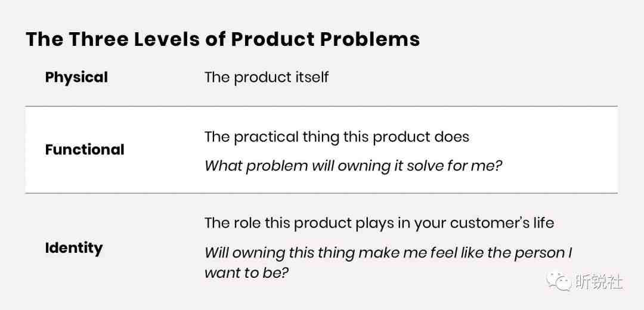The width and height of the screenshot is (644, 310).
Task: Click the italic question about solving a problem
Action: click(354, 166)
